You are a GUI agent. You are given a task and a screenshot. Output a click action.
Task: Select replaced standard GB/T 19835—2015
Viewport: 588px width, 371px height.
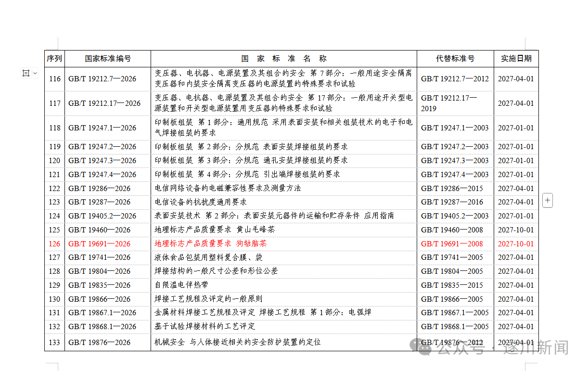click(452, 285)
